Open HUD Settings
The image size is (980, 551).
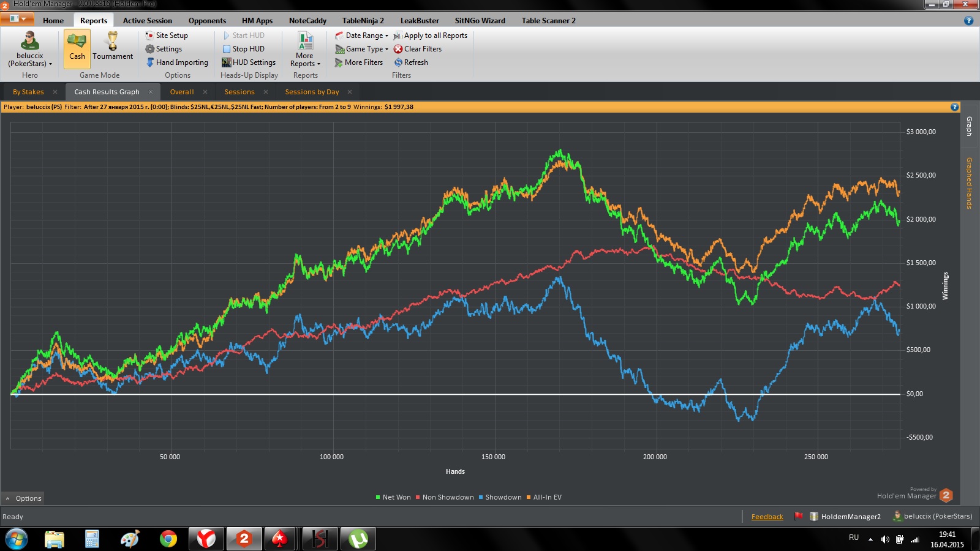(x=249, y=62)
